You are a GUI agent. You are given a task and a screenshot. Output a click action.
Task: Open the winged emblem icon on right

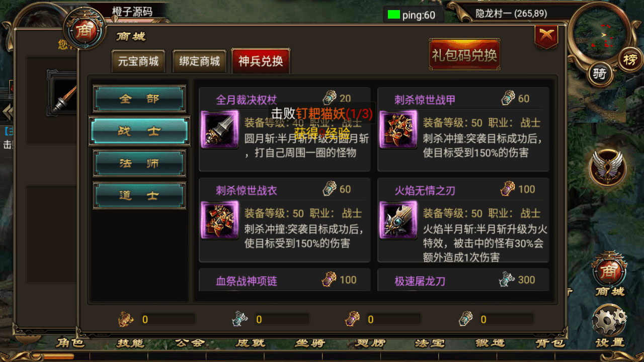608,168
